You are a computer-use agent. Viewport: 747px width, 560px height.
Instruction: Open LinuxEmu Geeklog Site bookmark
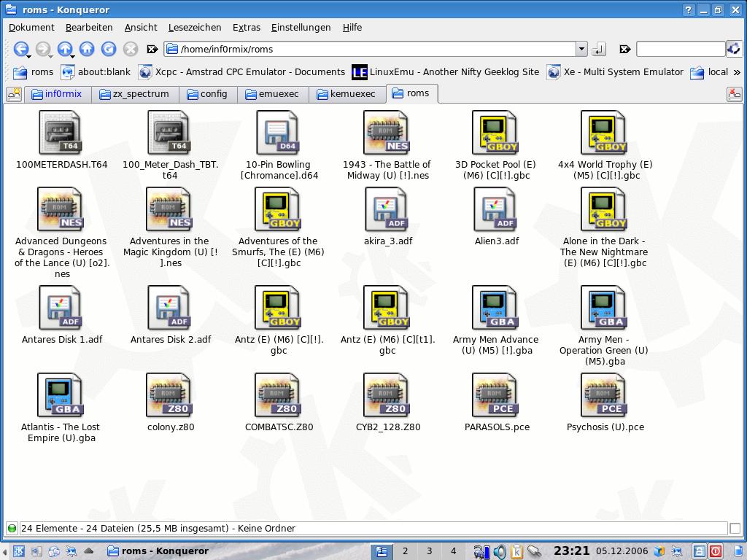446,72
